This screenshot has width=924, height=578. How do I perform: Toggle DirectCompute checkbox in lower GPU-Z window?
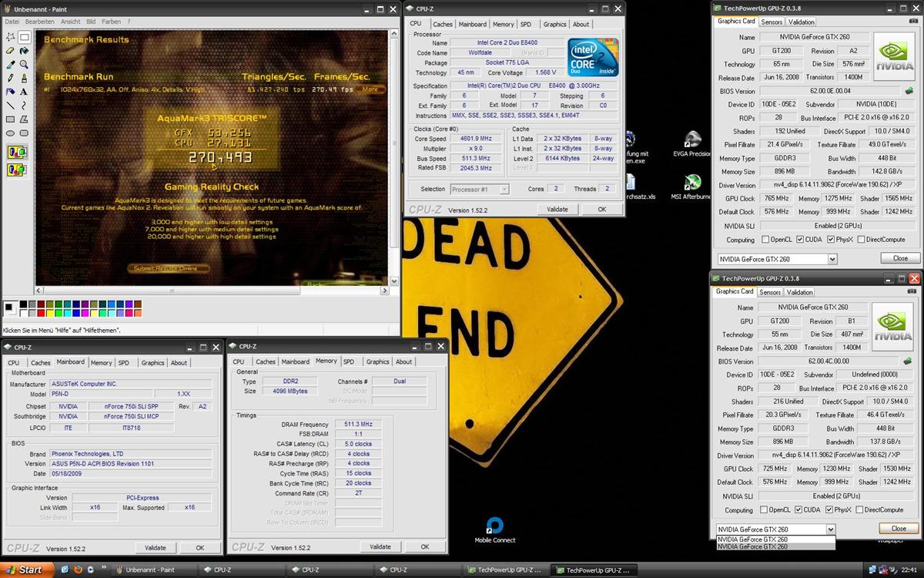859,510
